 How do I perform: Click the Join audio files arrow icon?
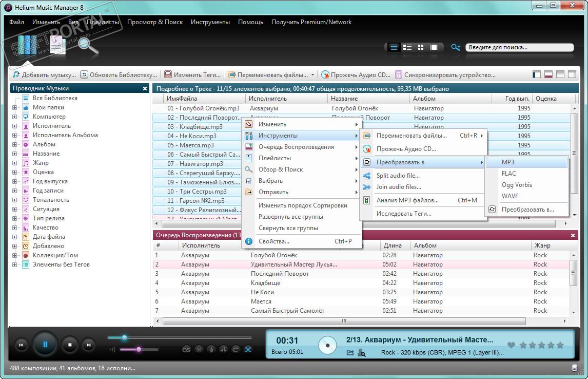click(367, 187)
